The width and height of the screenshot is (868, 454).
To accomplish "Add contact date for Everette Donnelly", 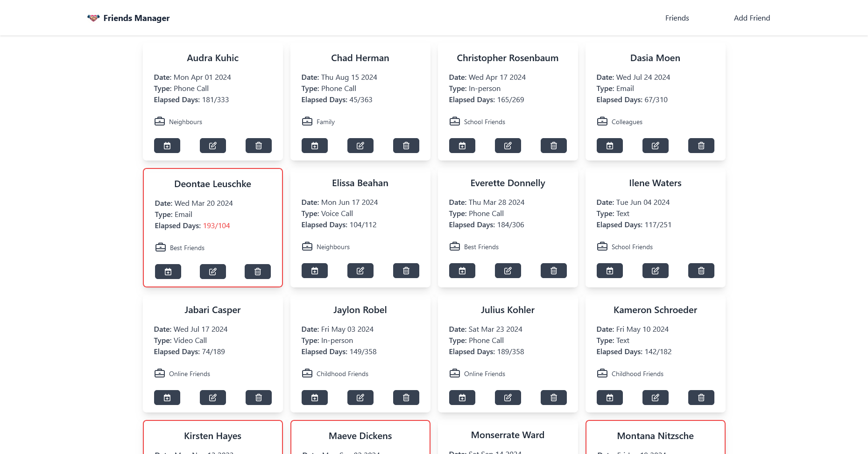I will [462, 271].
